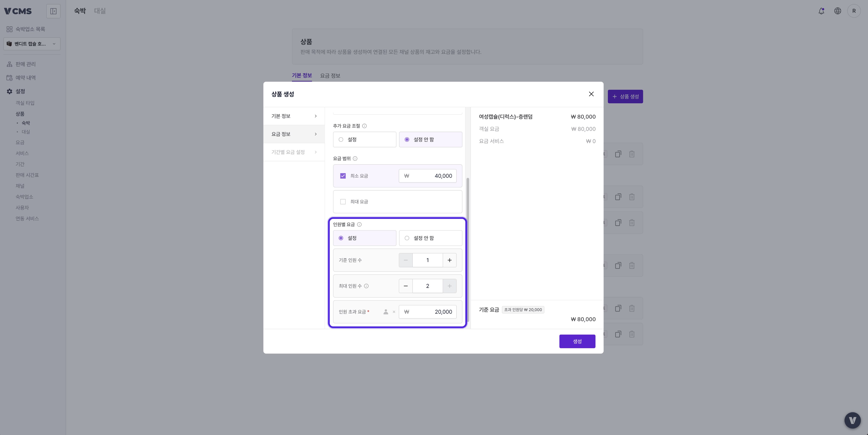The image size is (868, 435).
Task: Open 객실 타입 settings item
Action: pos(25,103)
